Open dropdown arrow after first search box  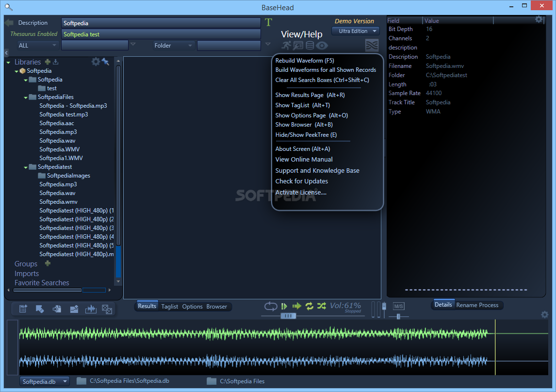pos(133,44)
